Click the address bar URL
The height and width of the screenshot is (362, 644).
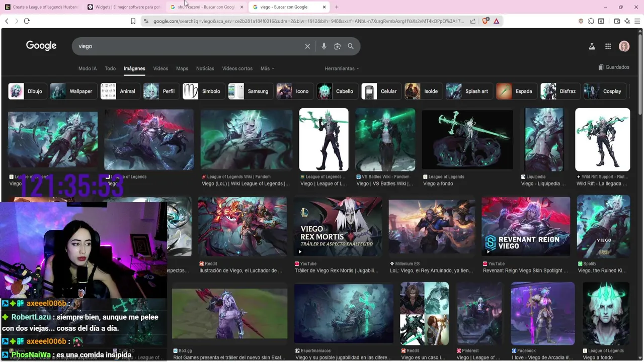[308, 21]
